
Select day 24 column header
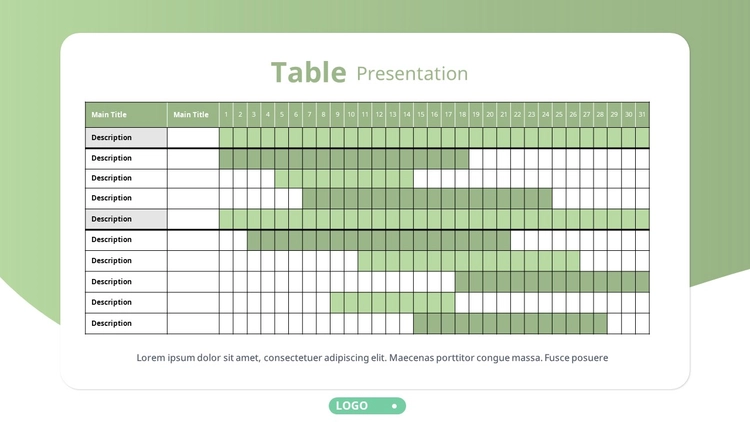tap(545, 115)
